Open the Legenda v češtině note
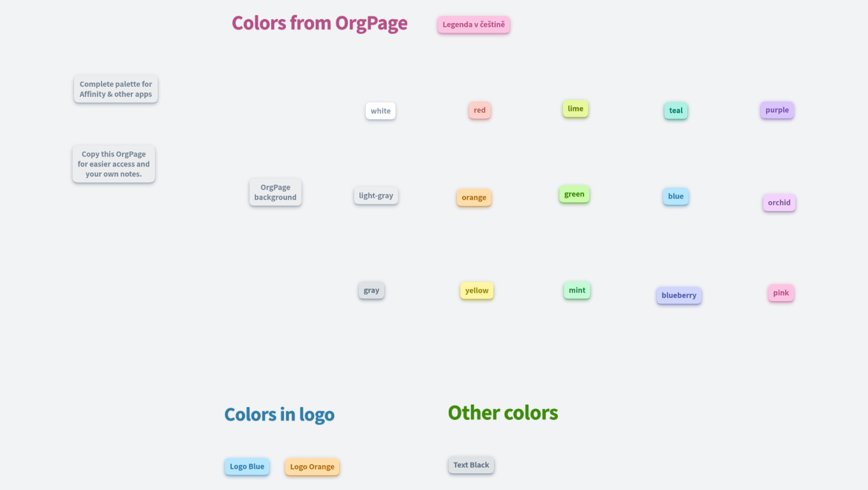The width and height of the screenshot is (868, 490). tap(473, 24)
